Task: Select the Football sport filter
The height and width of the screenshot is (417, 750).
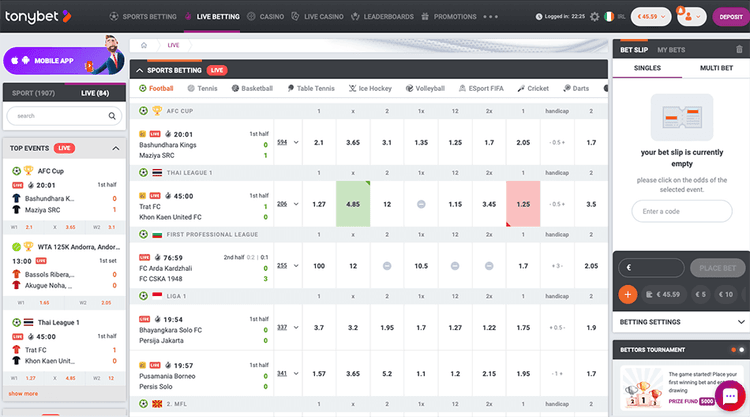Action: click(x=156, y=88)
